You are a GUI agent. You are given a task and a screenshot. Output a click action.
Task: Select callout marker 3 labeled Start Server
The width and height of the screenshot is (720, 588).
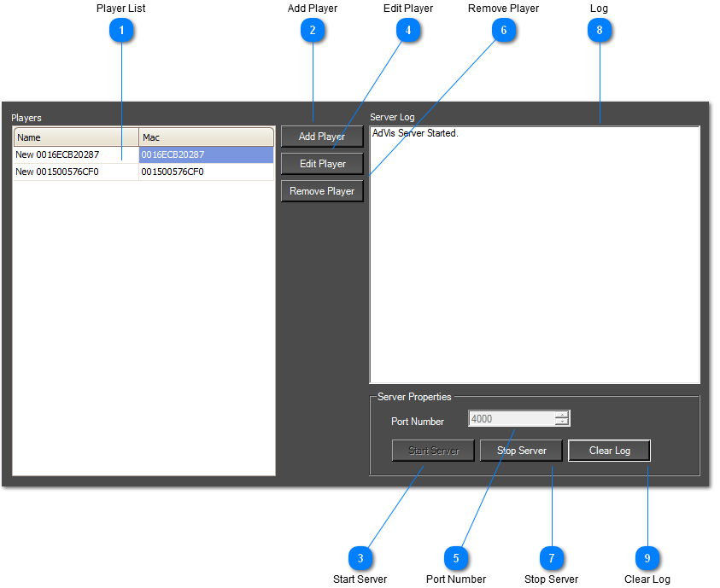(x=360, y=558)
